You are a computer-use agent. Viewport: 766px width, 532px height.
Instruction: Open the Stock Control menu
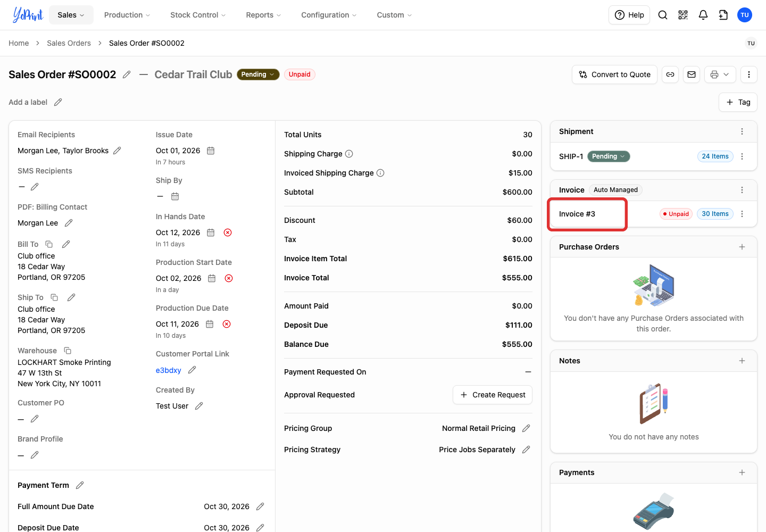[x=198, y=15]
